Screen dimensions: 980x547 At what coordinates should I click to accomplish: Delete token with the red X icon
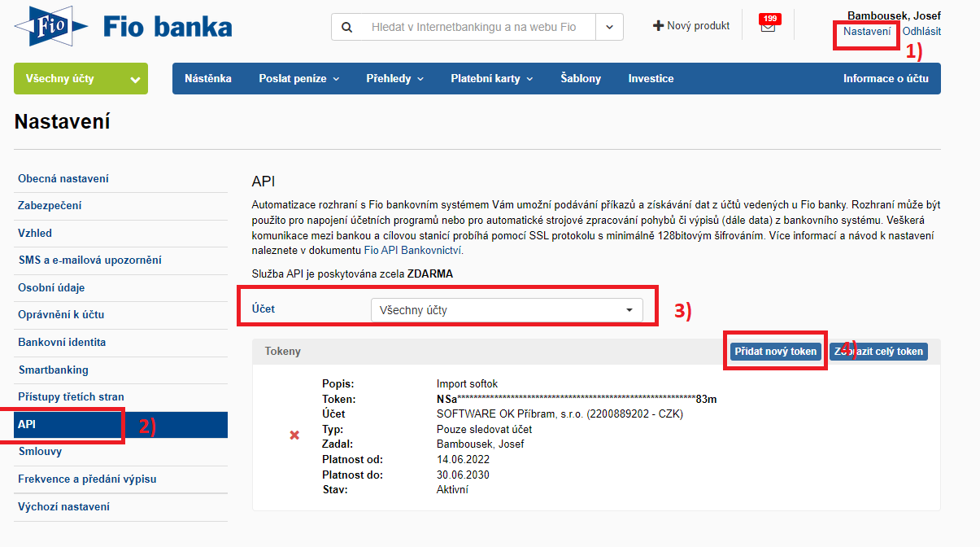coord(294,435)
